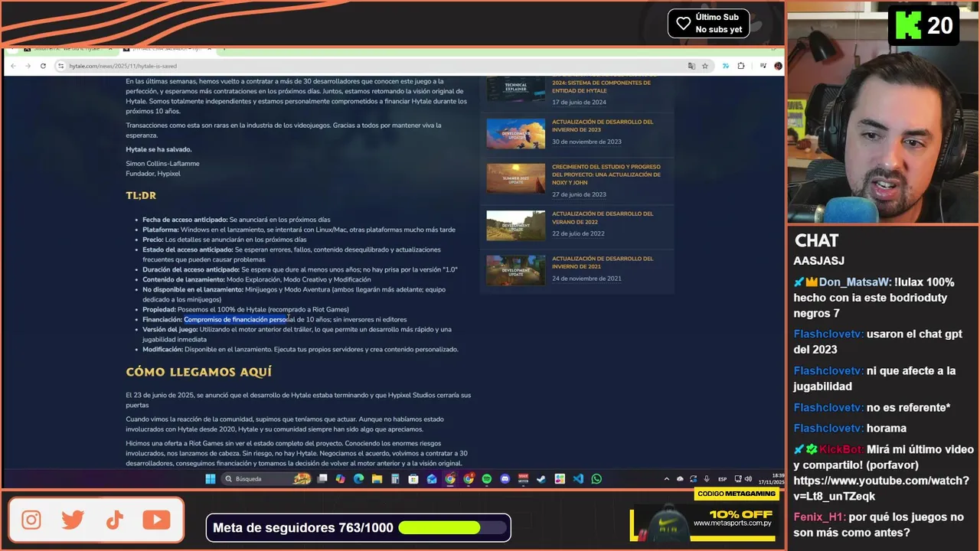Click the Plataforma bullet text
Image resolution: width=980 pixels, height=551 pixels.
(x=299, y=230)
